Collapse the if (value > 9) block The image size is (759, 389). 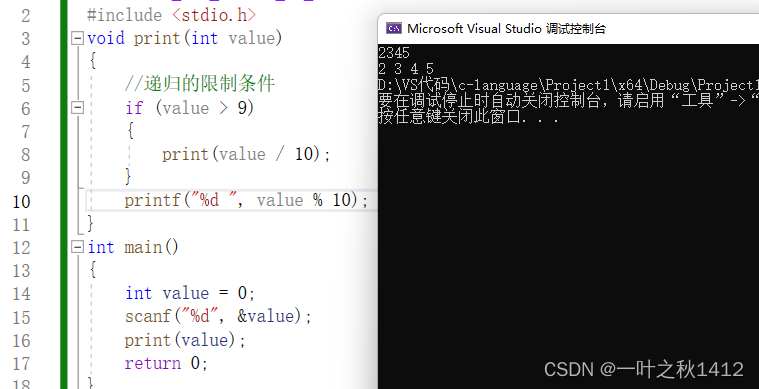77,108
